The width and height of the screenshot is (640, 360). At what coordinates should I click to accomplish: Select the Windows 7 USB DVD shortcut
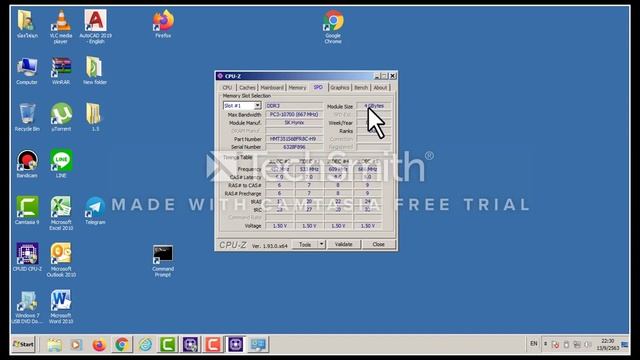coord(27,307)
